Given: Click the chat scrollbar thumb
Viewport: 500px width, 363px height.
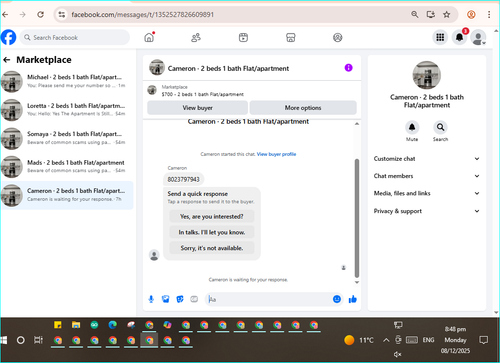Looking at the screenshot, I should (x=357, y=218).
